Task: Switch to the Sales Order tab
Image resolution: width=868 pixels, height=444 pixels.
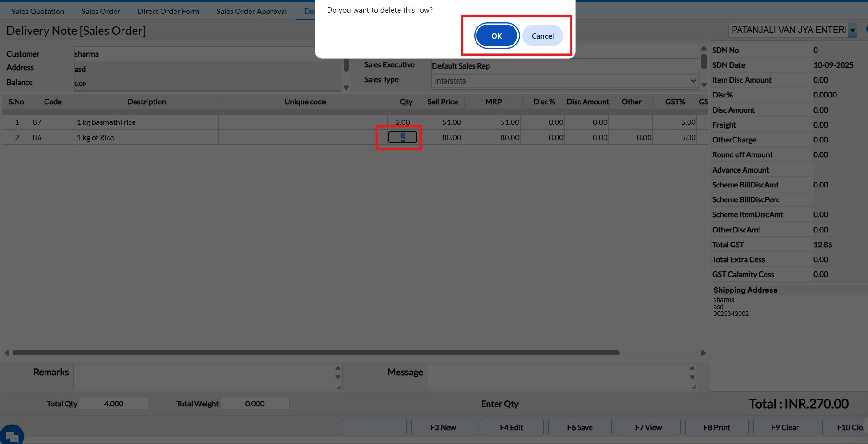Action: click(x=101, y=11)
